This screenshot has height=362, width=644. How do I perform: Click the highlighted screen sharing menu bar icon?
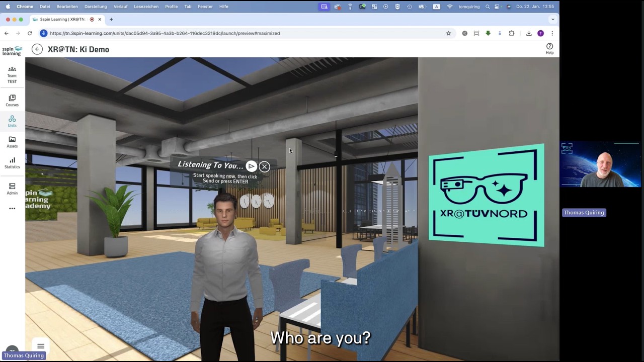pos(324,7)
